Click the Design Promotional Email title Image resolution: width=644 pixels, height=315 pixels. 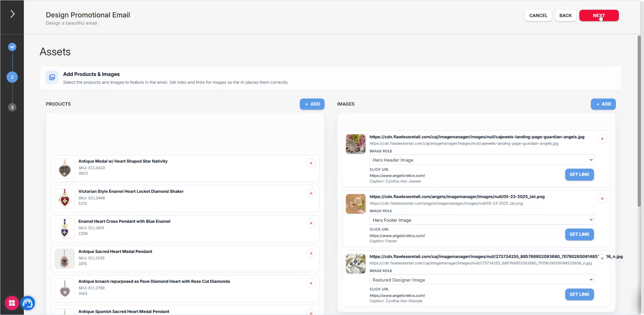tap(88, 15)
